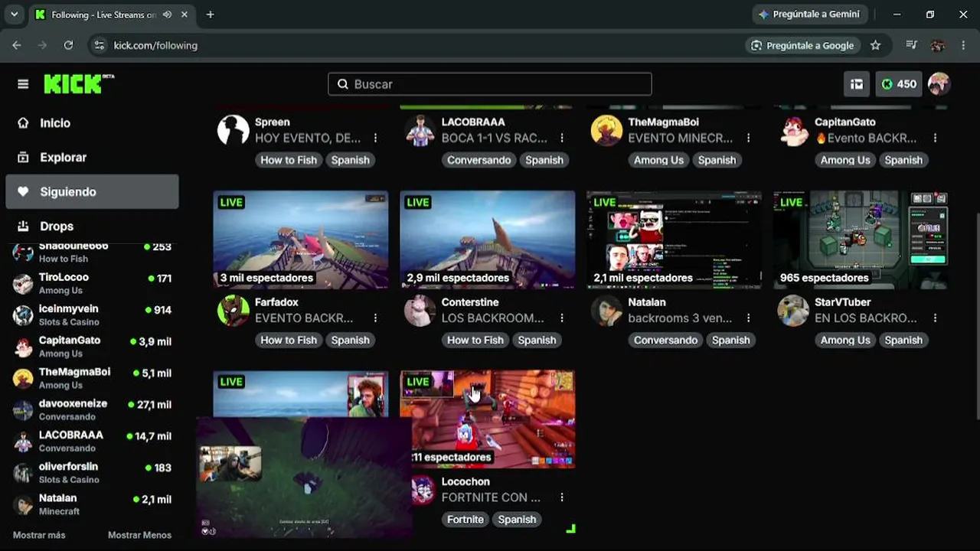Screen dimensions: 980x551
Task: Open Chrome three-dot menu
Action: [x=963, y=45]
